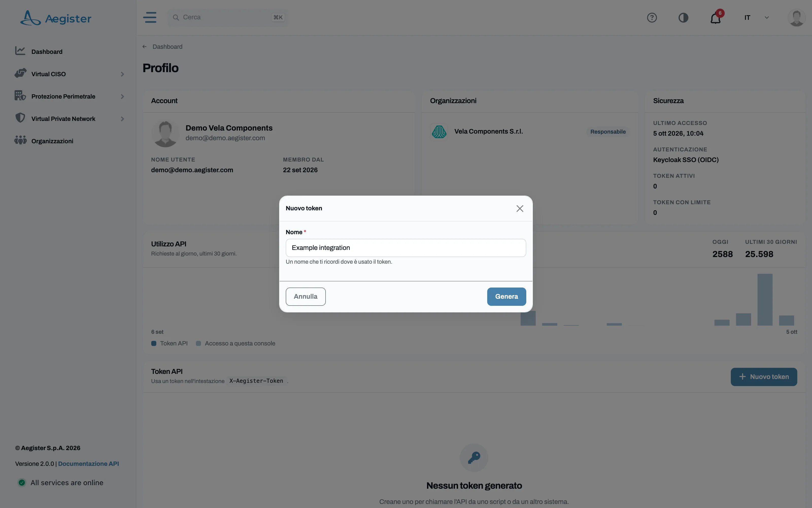Click the Responsabile role badge
The height and width of the screenshot is (508, 812).
[608, 132]
